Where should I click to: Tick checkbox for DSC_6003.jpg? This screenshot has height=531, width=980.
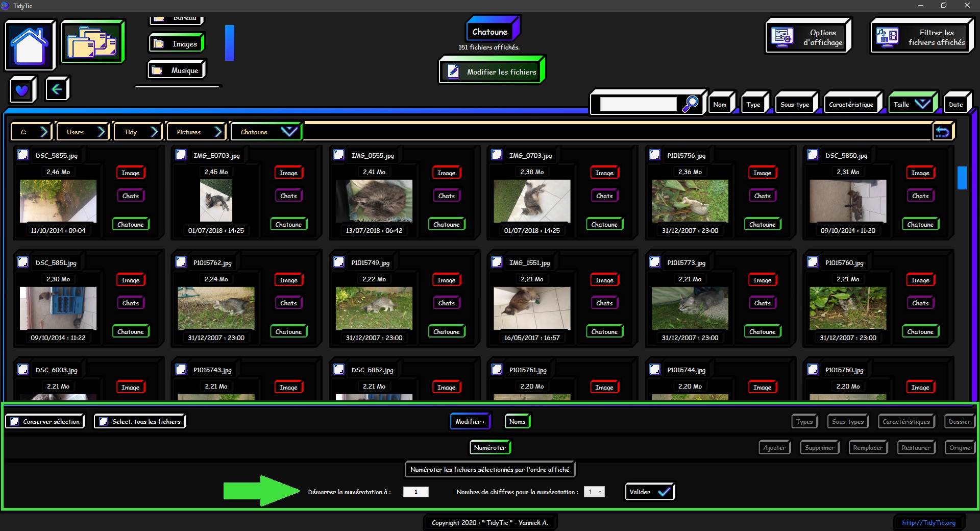pos(23,369)
